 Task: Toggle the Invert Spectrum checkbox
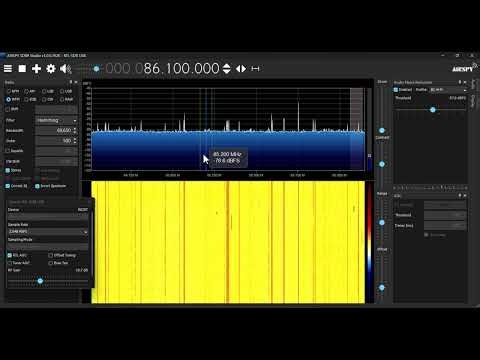point(37,186)
